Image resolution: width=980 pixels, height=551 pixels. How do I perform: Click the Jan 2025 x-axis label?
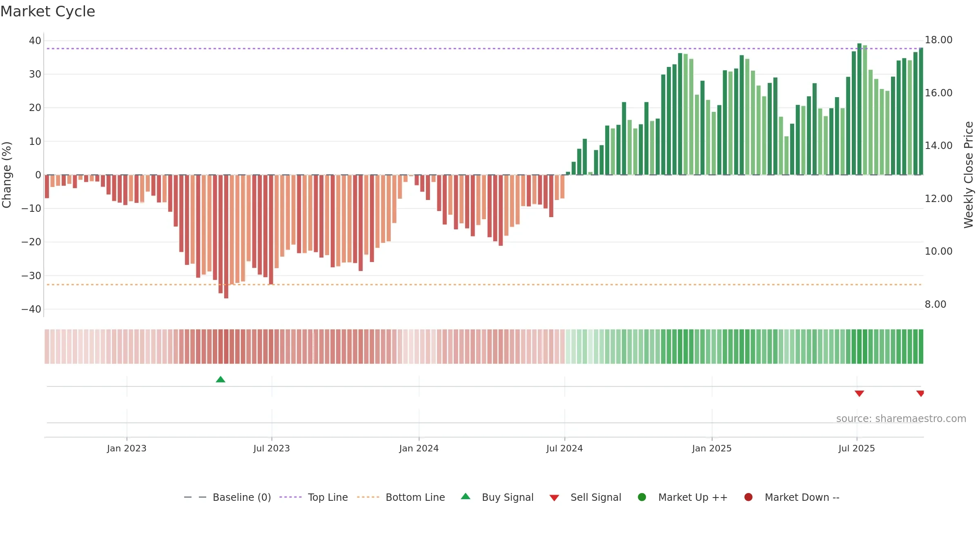(712, 448)
